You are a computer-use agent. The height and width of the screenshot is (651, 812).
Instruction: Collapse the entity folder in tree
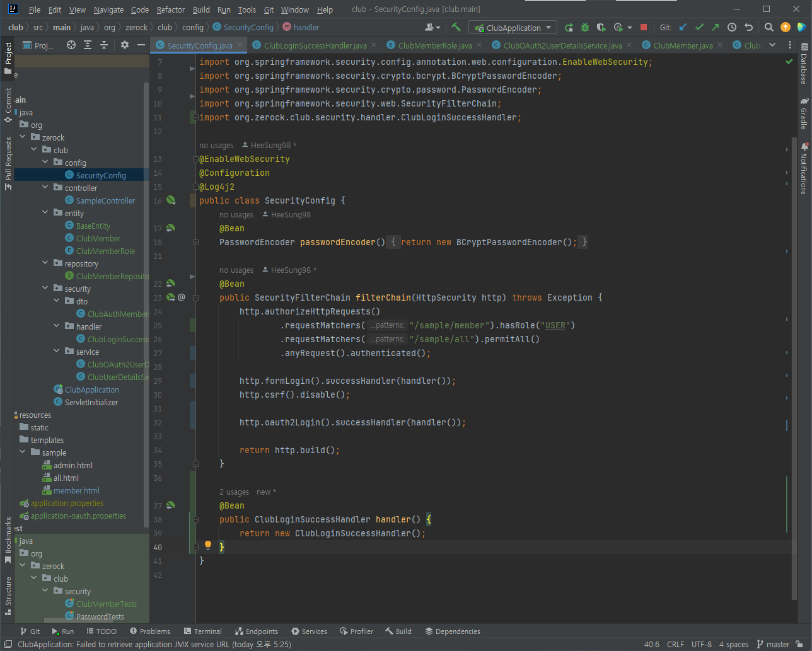tap(45, 213)
